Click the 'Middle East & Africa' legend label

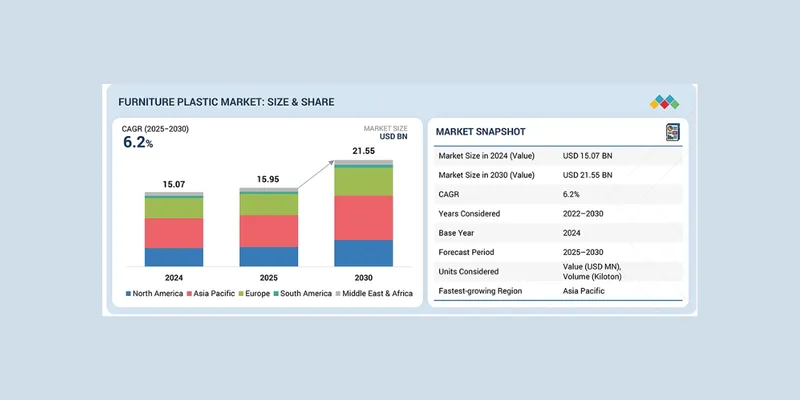click(377, 293)
